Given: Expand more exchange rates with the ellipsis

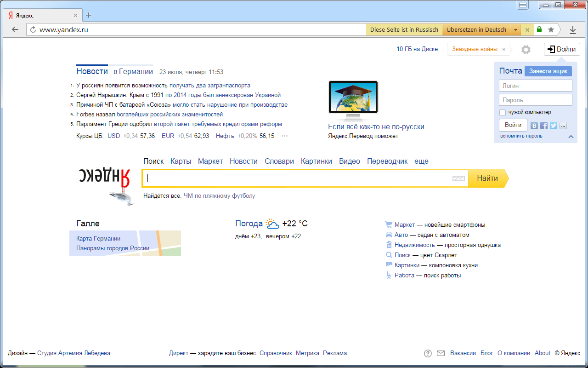Looking at the screenshot, I should coord(285,136).
